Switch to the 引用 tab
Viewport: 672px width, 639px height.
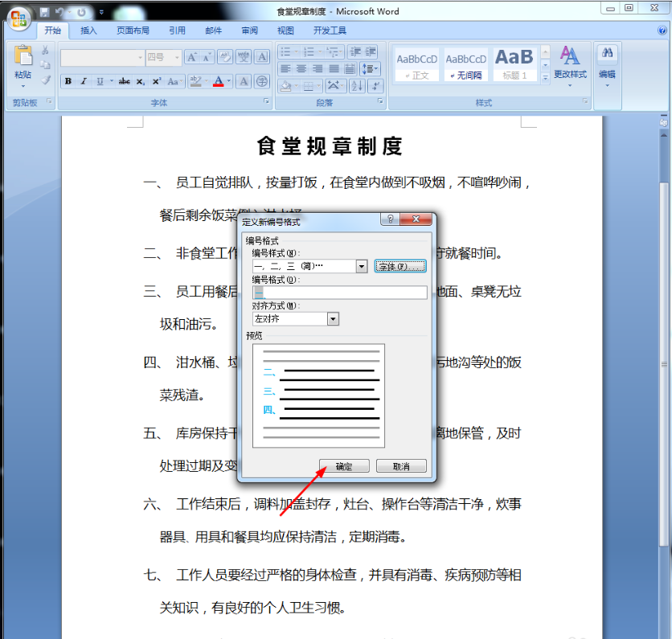[177, 31]
